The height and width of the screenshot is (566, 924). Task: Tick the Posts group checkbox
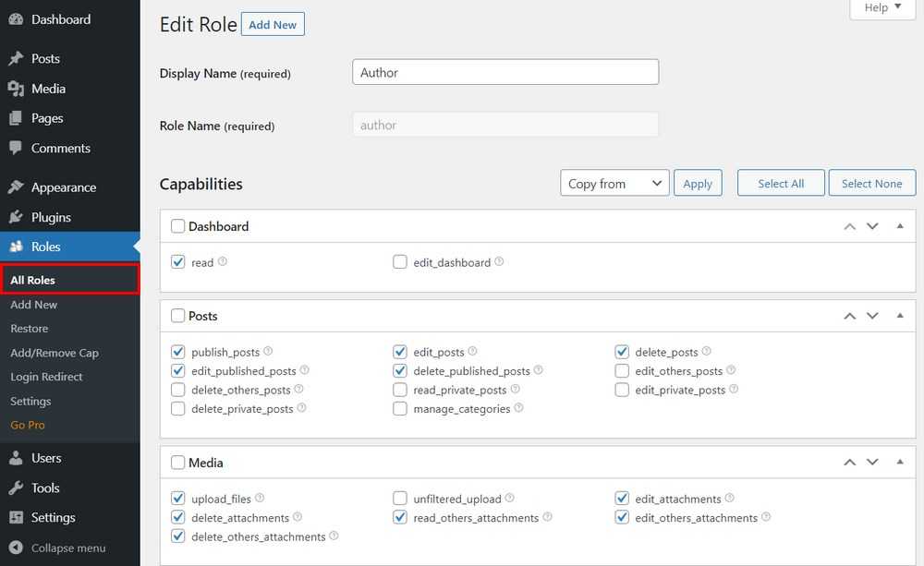178,316
